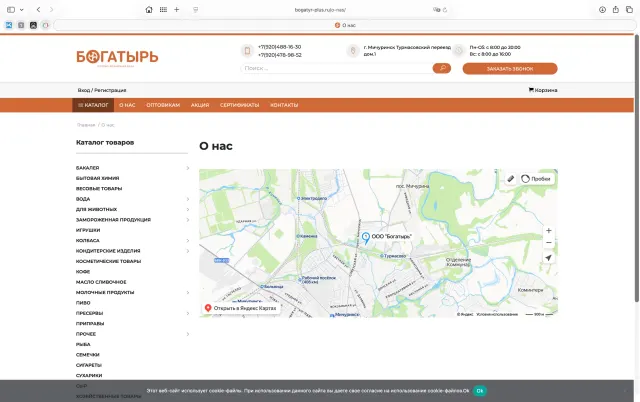Screen dimensions: 640x402
Task: Expand the КОНДИТЕРСКИЕ ИЗДЕЛИЯ chevron
Action: 188,251
